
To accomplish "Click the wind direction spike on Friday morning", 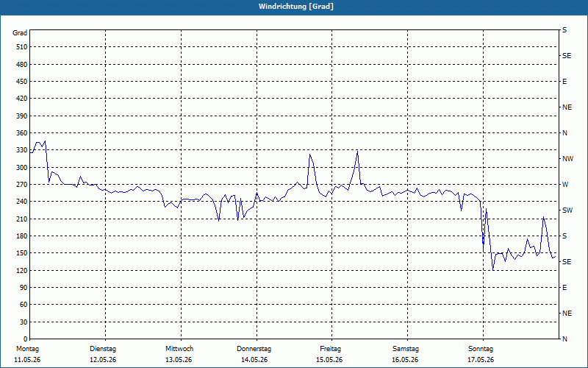I will (357, 152).
